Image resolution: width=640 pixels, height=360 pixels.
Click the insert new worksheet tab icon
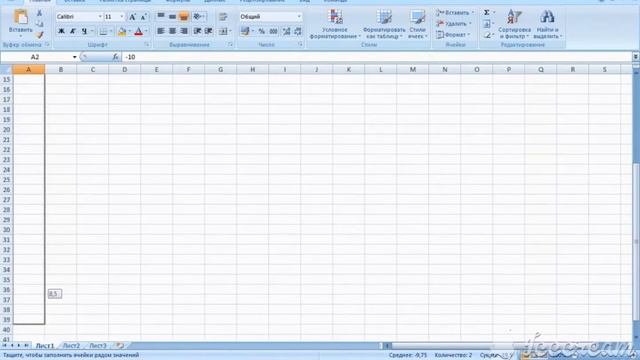point(120,345)
